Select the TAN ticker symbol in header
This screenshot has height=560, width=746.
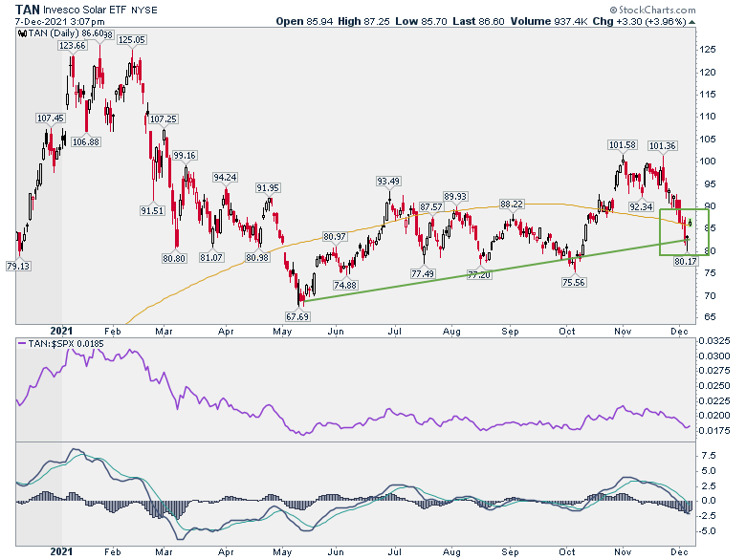[x=27, y=10]
